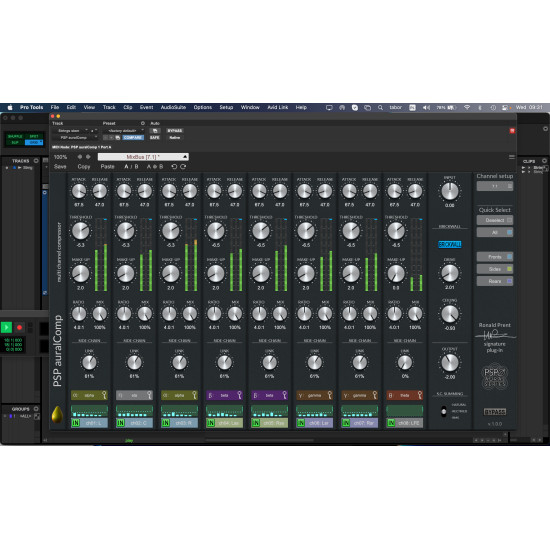Screen dimensions: 550x550
Task: Open the File menu
Action: pyautogui.click(x=55, y=107)
